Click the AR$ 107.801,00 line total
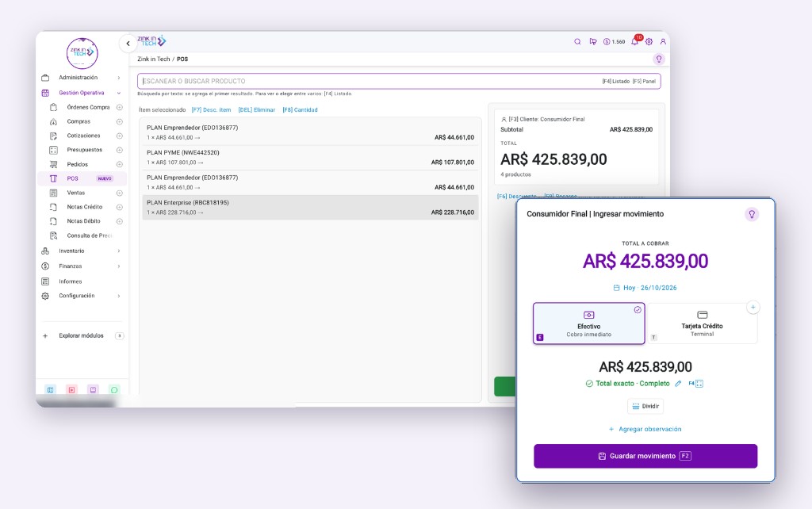This screenshot has height=509, width=812. (x=453, y=163)
